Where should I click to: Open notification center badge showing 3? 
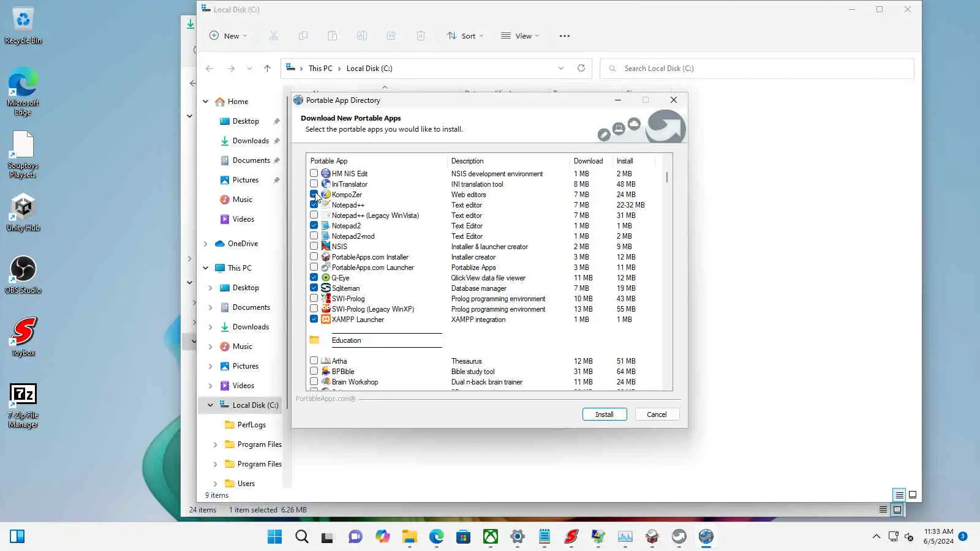tap(963, 536)
